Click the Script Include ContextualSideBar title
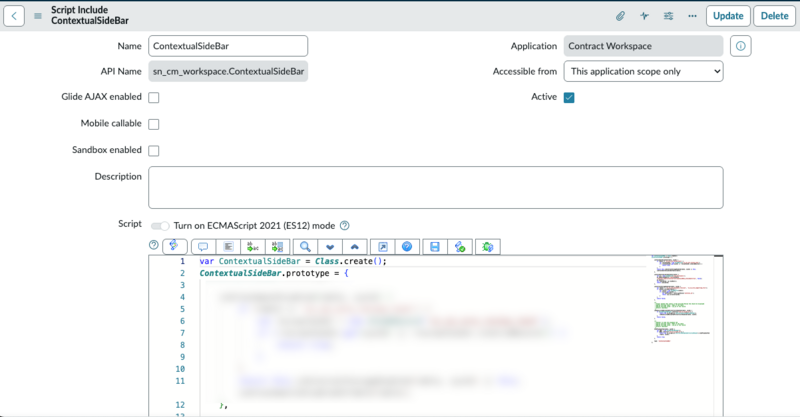The height and width of the screenshot is (417, 800). pos(90,15)
